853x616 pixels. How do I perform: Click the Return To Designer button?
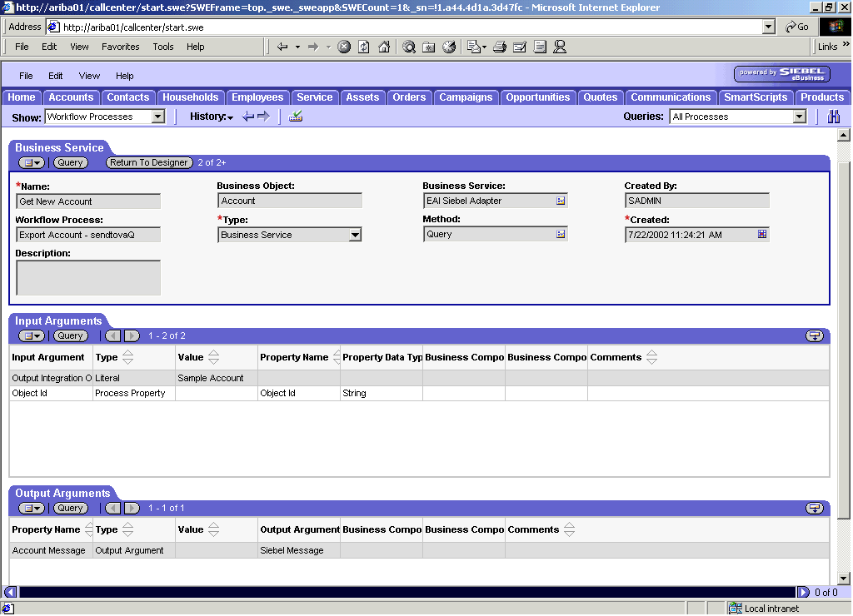(x=149, y=162)
